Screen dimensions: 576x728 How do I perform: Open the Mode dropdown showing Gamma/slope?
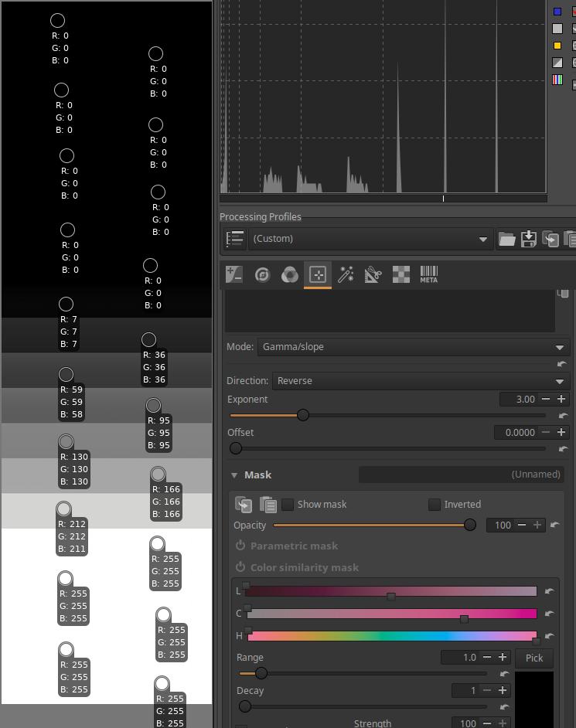pyautogui.click(x=414, y=347)
